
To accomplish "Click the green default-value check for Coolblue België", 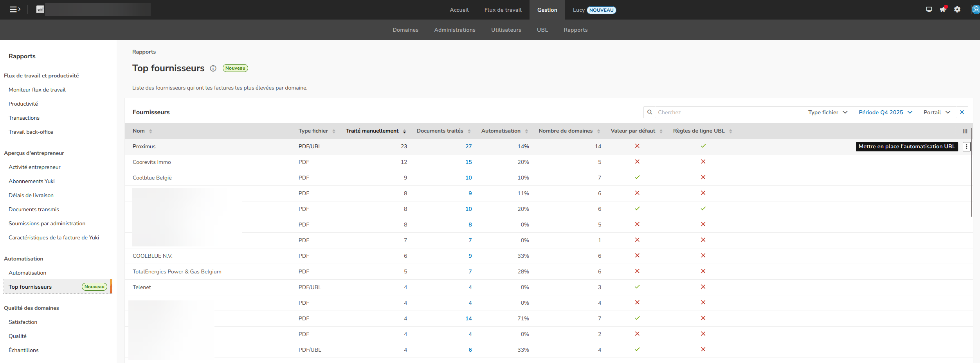I will click(x=637, y=177).
